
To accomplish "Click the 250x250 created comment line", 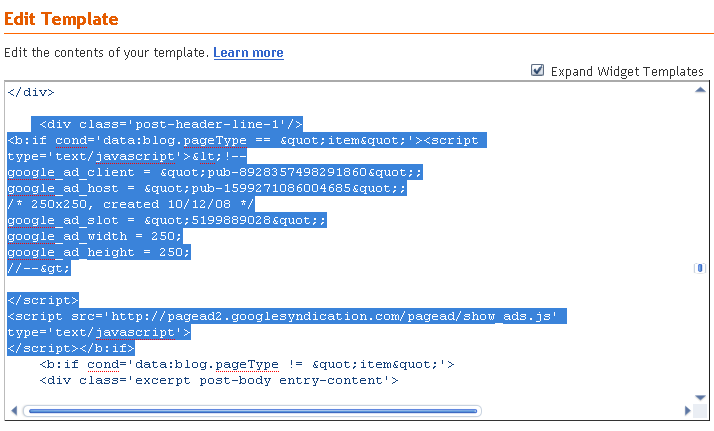I will tap(131, 204).
